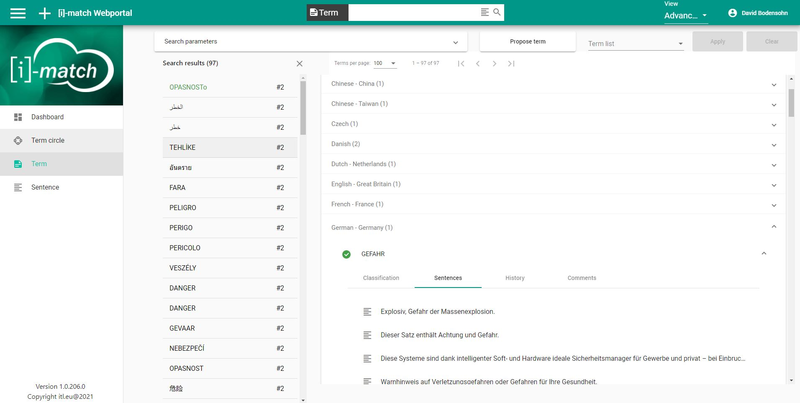The height and width of the screenshot is (403, 800).
Task: Open the Term list dropdown
Action: pyautogui.click(x=680, y=43)
